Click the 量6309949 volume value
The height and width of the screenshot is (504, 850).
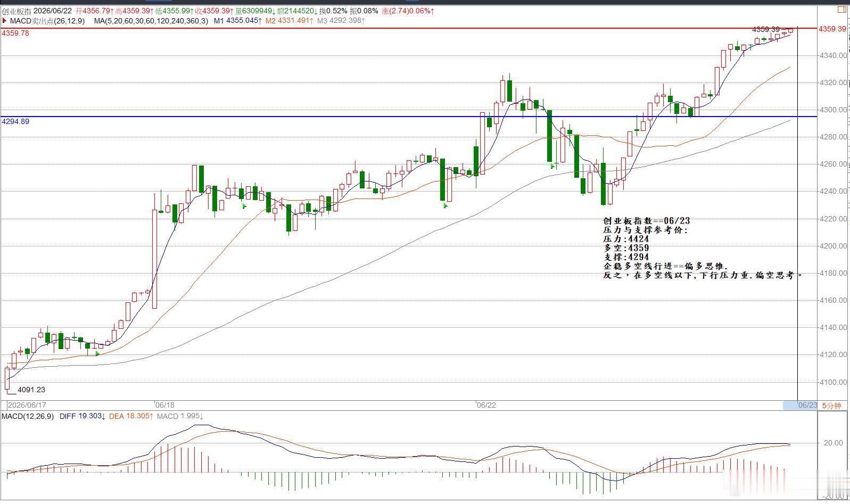[x=256, y=11]
